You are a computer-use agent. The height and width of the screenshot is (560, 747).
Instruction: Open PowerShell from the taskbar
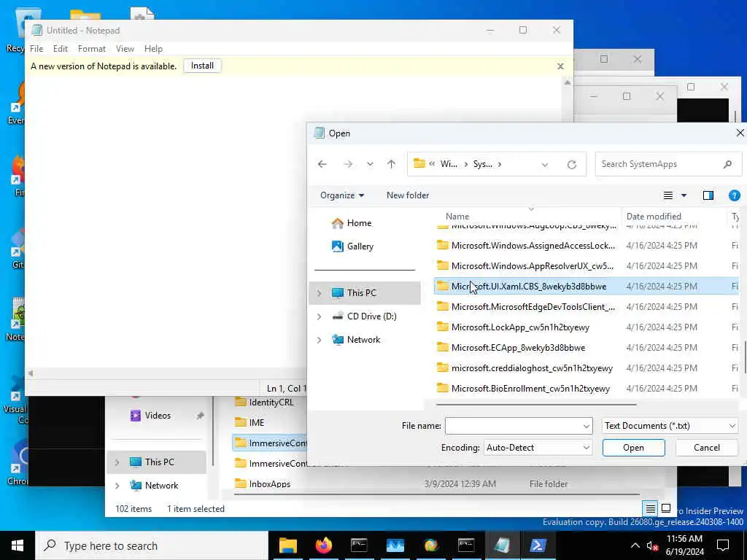(x=538, y=545)
